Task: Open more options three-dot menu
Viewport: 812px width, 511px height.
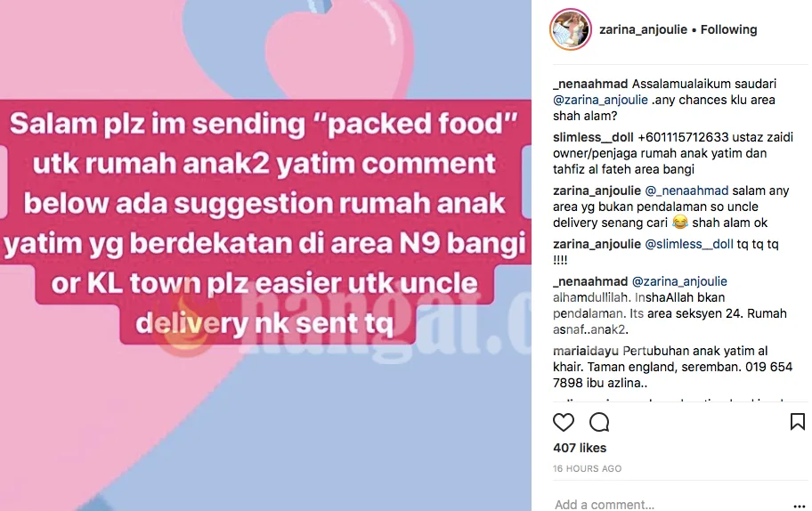Action: [799, 507]
